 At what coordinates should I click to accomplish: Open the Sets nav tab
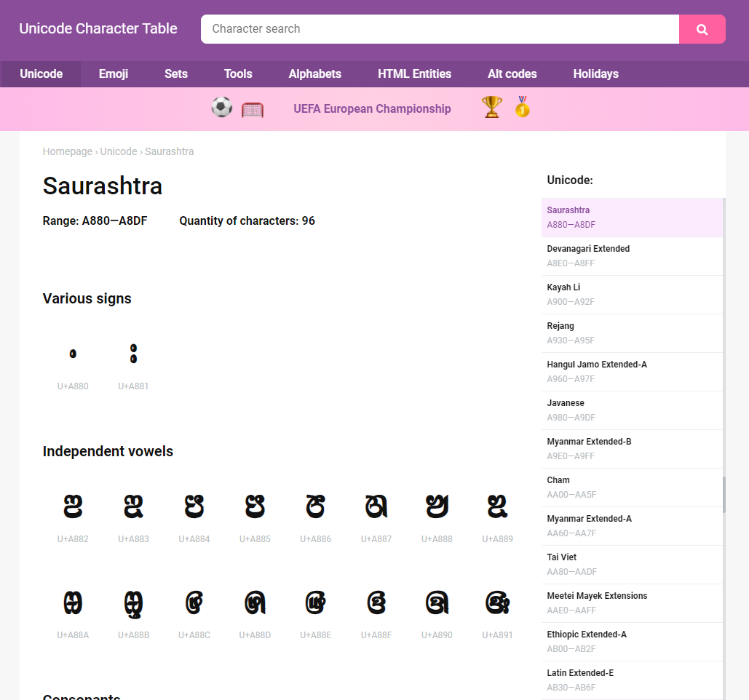(x=176, y=74)
